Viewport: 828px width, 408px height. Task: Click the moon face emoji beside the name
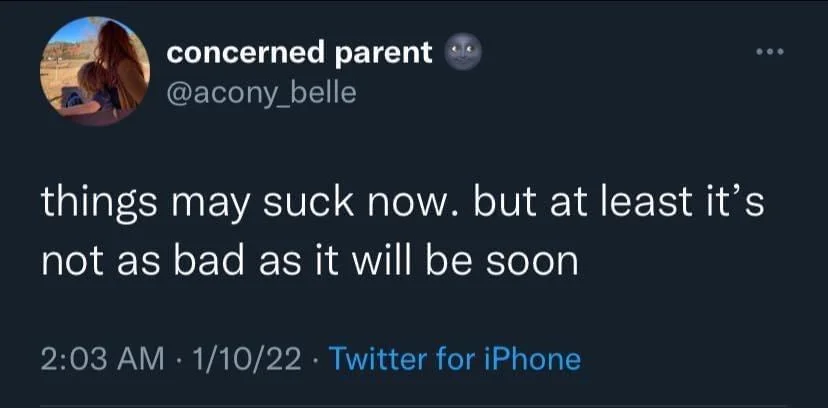click(x=460, y=53)
